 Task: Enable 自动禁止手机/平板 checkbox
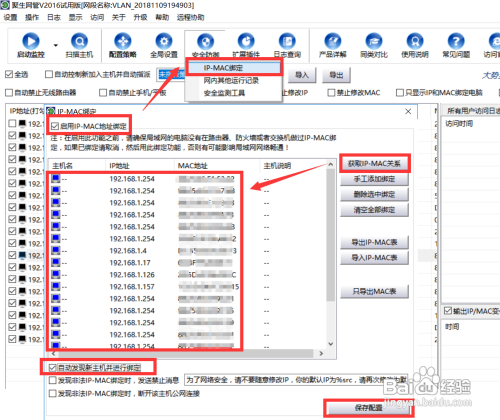pyautogui.click(x=103, y=92)
